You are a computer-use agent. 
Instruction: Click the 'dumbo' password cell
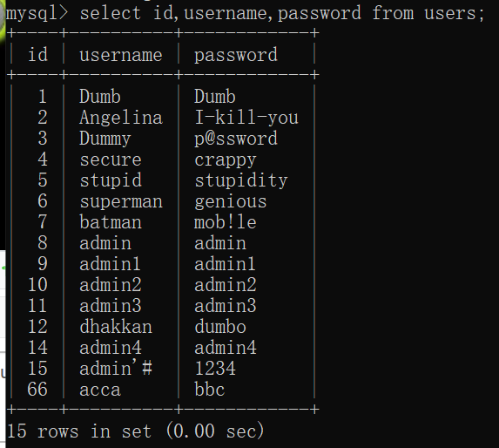tap(220, 326)
